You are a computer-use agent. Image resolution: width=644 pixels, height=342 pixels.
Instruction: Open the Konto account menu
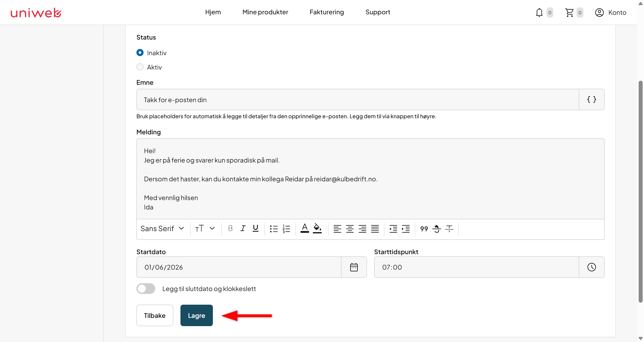click(x=610, y=12)
